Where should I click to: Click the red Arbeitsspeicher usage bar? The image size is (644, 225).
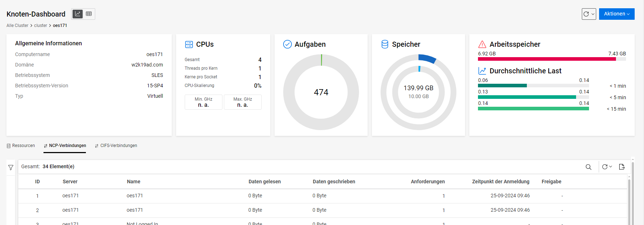point(546,59)
